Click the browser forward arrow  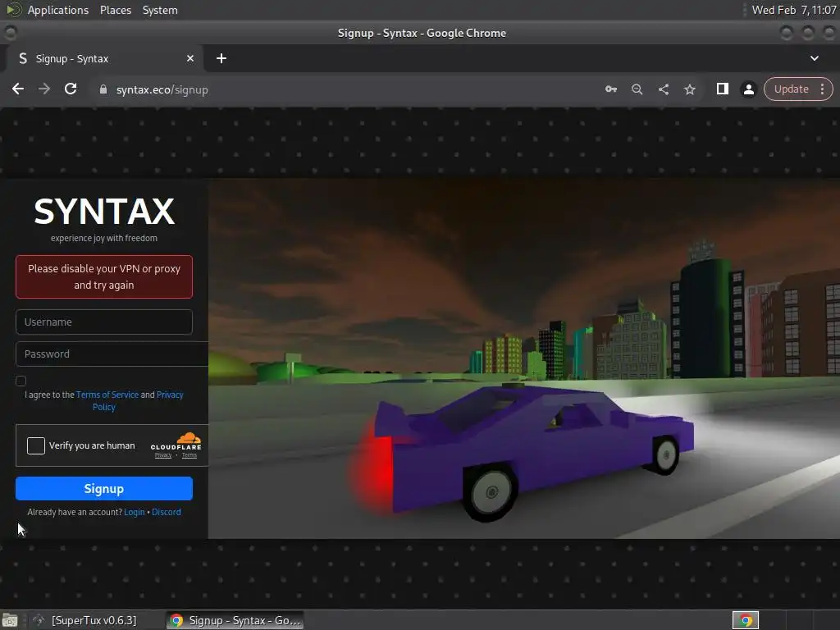pyautogui.click(x=44, y=89)
